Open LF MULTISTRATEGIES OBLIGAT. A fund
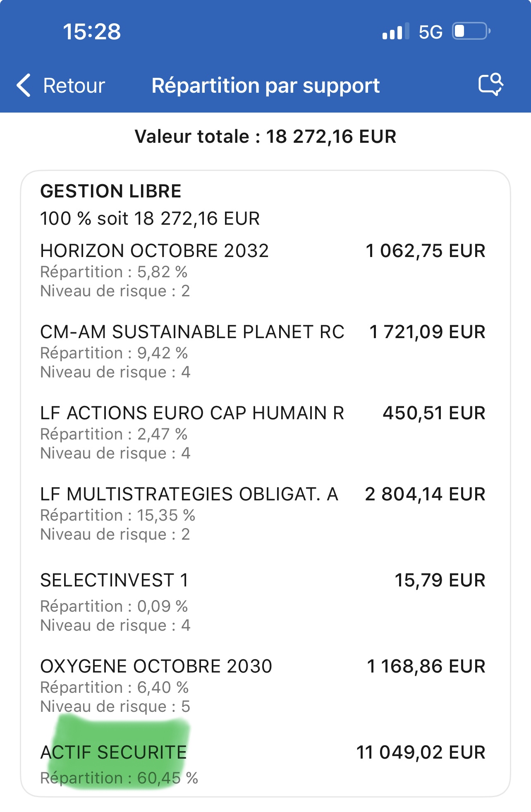The image size is (531, 812). [x=189, y=494]
